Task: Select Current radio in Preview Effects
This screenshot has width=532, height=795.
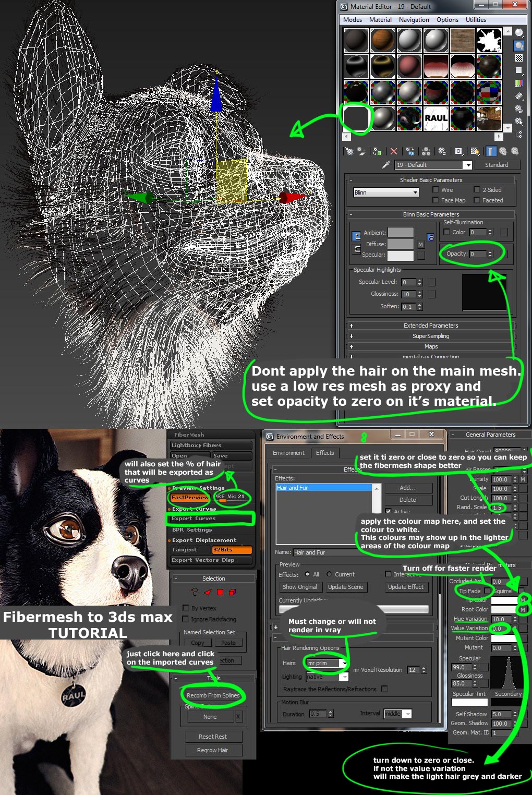Action: tap(329, 574)
